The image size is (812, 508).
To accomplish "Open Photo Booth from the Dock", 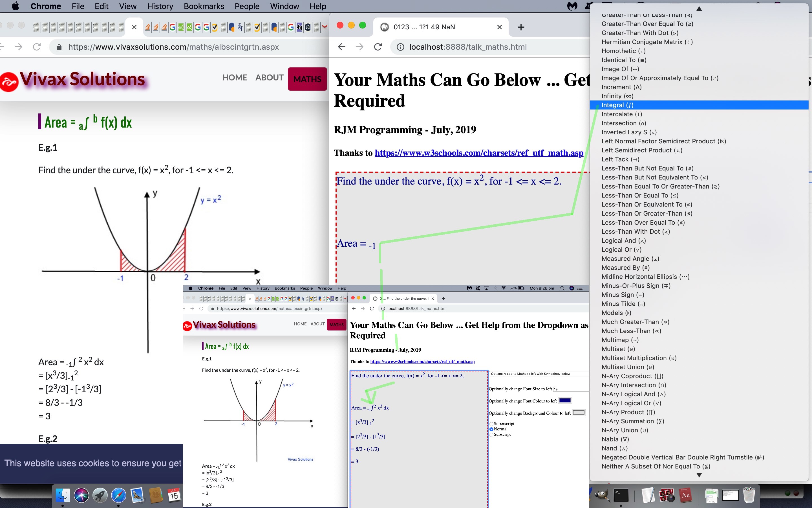I will pyautogui.click(x=667, y=495).
